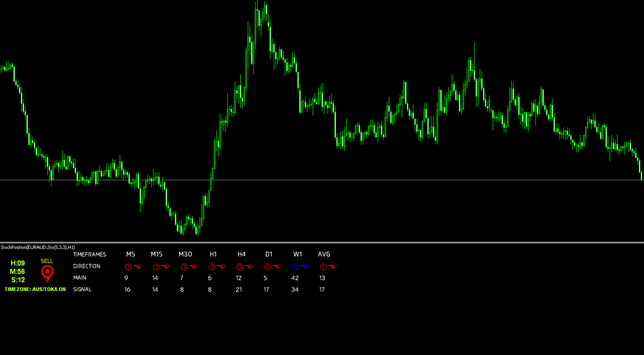Click MAIN value 6 under H1
Screen dimensions: 644x355
point(209,278)
